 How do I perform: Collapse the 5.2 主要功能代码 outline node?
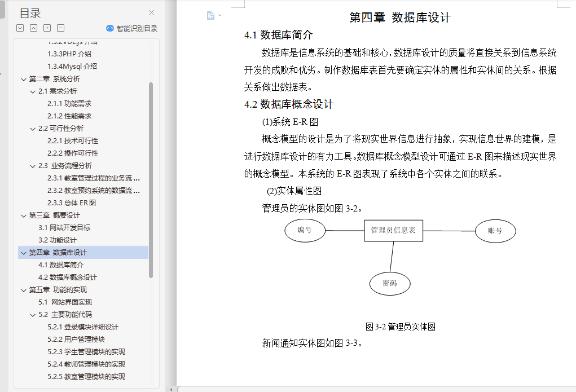[x=33, y=315]
